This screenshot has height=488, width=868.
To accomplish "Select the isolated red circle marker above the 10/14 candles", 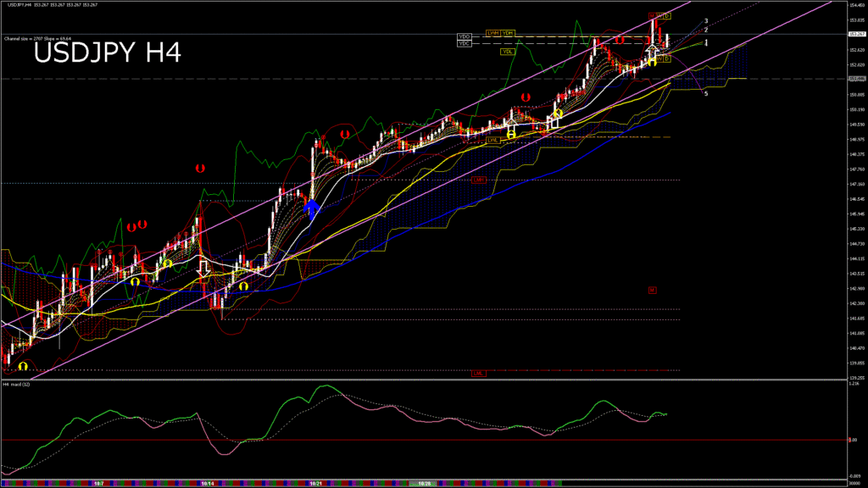I will 200,169.
